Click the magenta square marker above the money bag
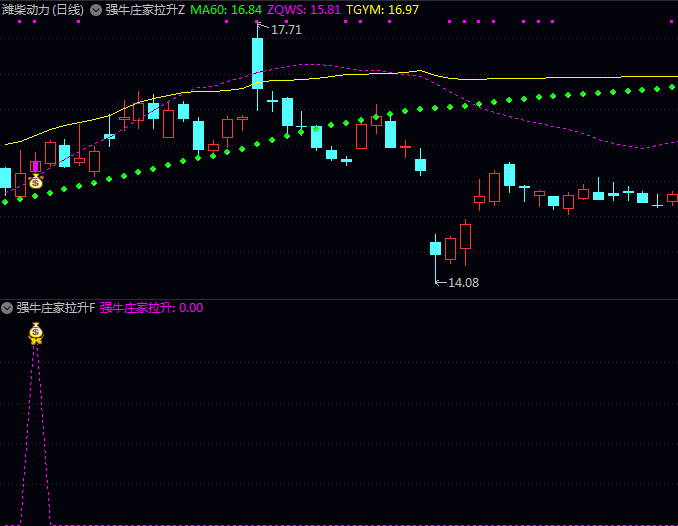The width and height of the screenshot is (678, 526). tap(36, 166)
